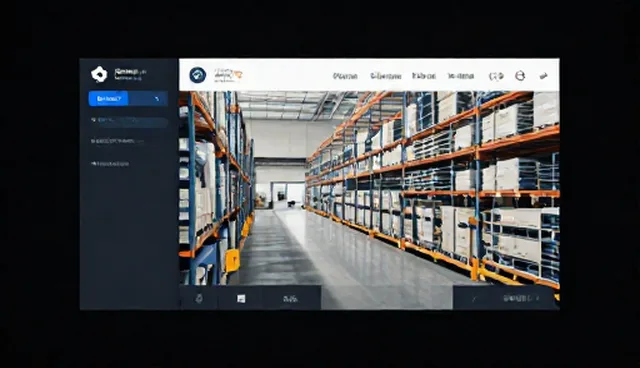This screenshot has height=368, width=640.
Task: Click the white square icon in bottom bar
Action: click(241, 299)
